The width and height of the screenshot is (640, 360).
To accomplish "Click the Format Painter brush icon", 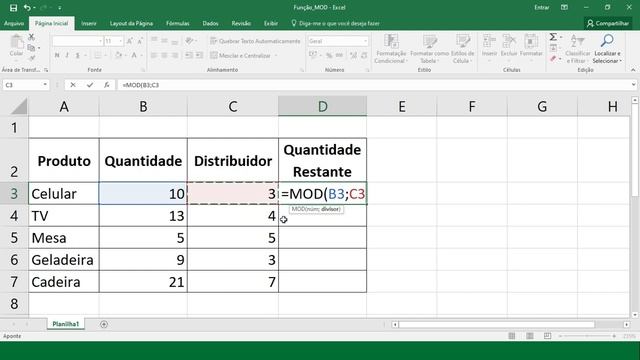I will [x=31, y=58].
